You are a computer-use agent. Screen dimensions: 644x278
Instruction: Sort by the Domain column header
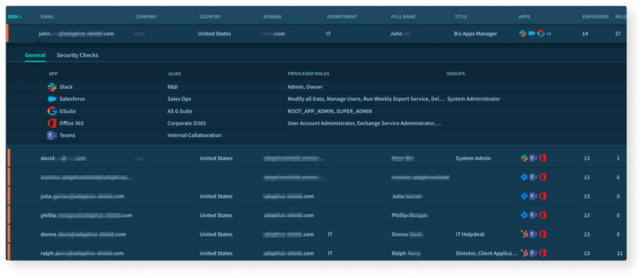point(272,17)
